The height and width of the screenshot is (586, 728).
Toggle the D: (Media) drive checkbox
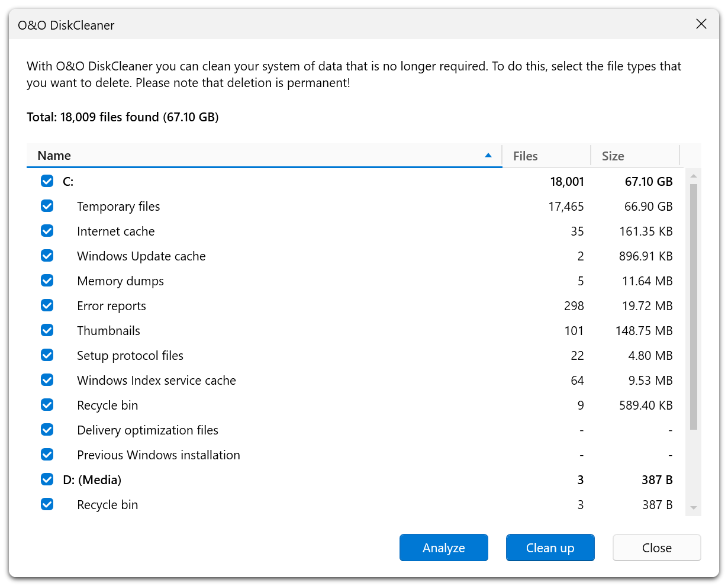click(47, 479)
